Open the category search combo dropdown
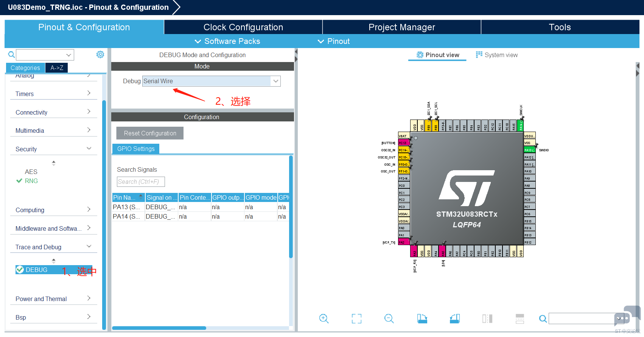The width and height of the screenshot is (644, 337). [68, 55]
